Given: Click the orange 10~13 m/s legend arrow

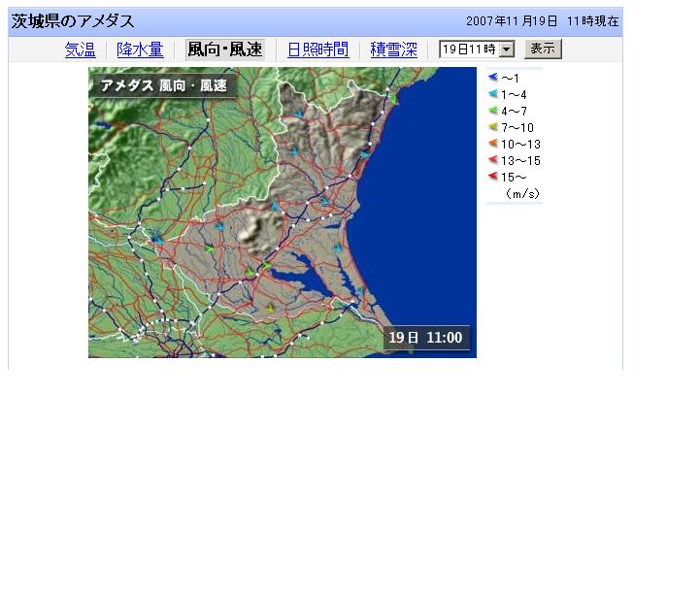Looking at the screenshot, I should click(x=493, y=144).
